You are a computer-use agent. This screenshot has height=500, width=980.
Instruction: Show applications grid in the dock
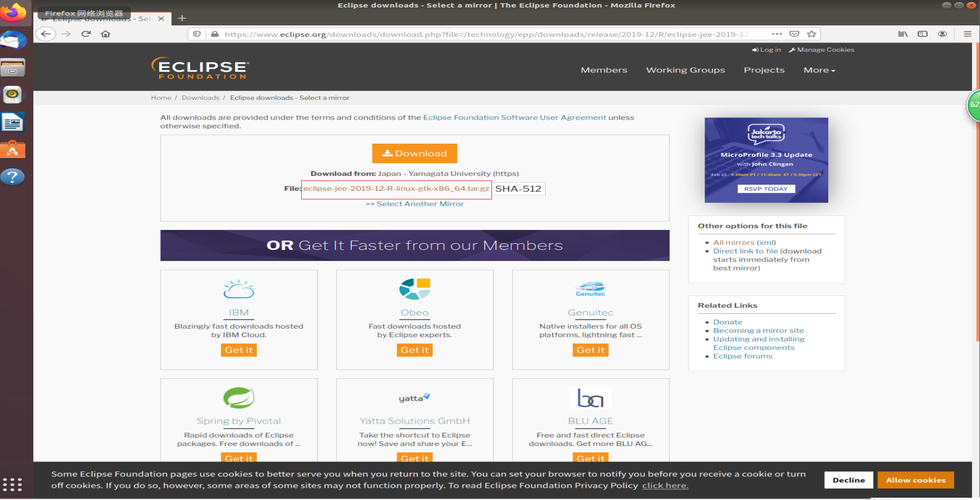tap(12, 484)
